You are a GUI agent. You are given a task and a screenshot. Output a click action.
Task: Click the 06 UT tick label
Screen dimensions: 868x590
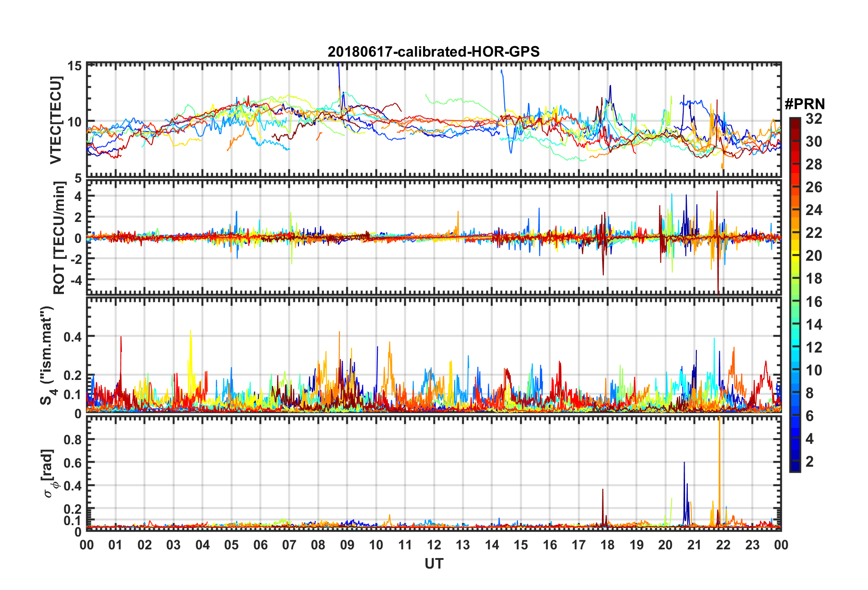tap(260, 545)
